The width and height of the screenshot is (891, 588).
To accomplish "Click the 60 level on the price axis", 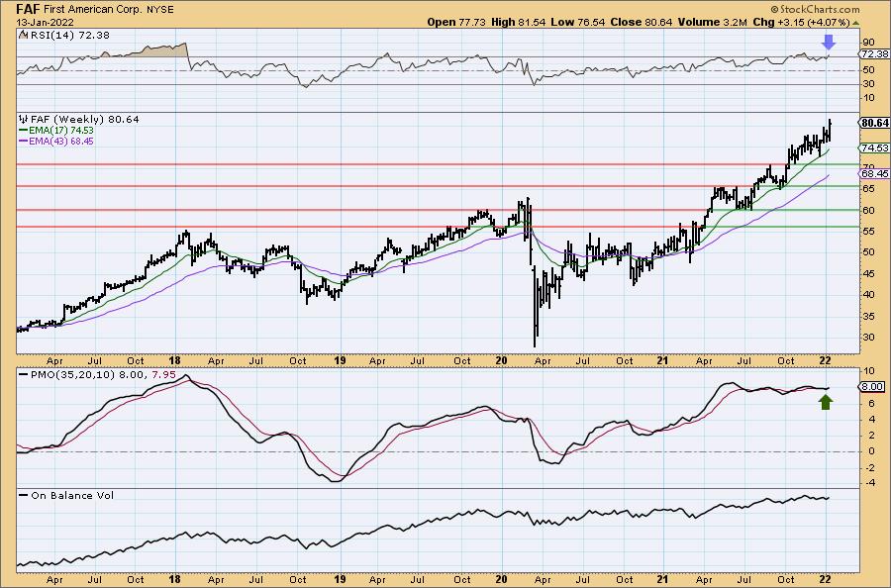I will [868, 210].
